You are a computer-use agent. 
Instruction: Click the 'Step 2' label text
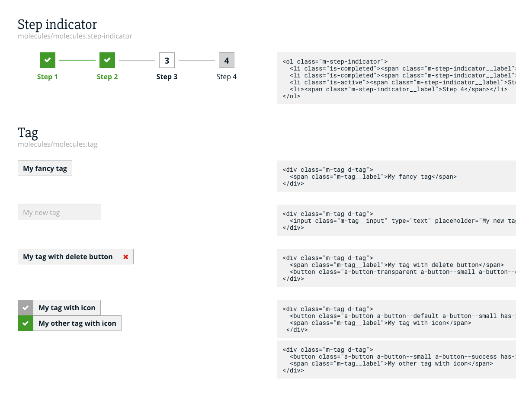(107, 77)
